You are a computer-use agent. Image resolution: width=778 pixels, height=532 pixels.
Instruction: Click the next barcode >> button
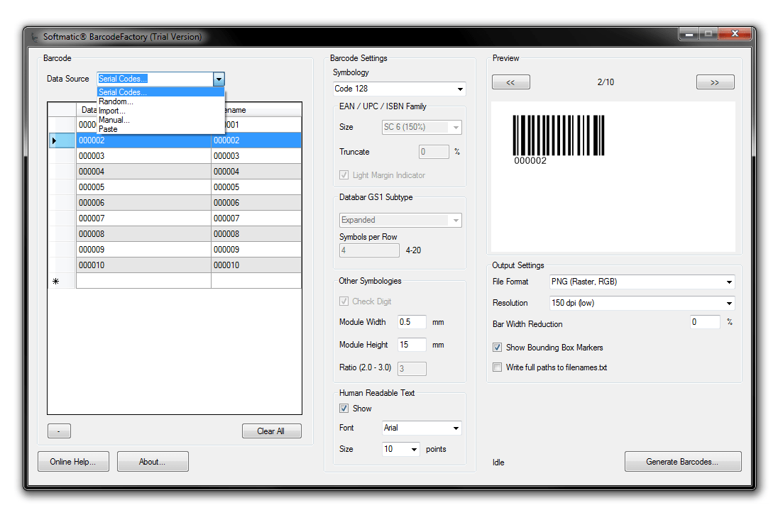pyautogui.click(x=715, y=82)
